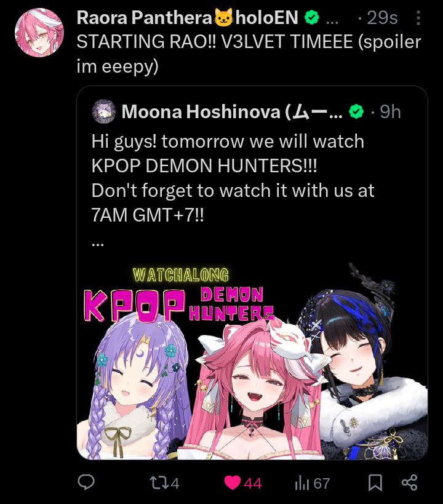Open Moona Hoshinova's name in quoted post
Viewport: 443px width, 504px height.
coord(232,112)
